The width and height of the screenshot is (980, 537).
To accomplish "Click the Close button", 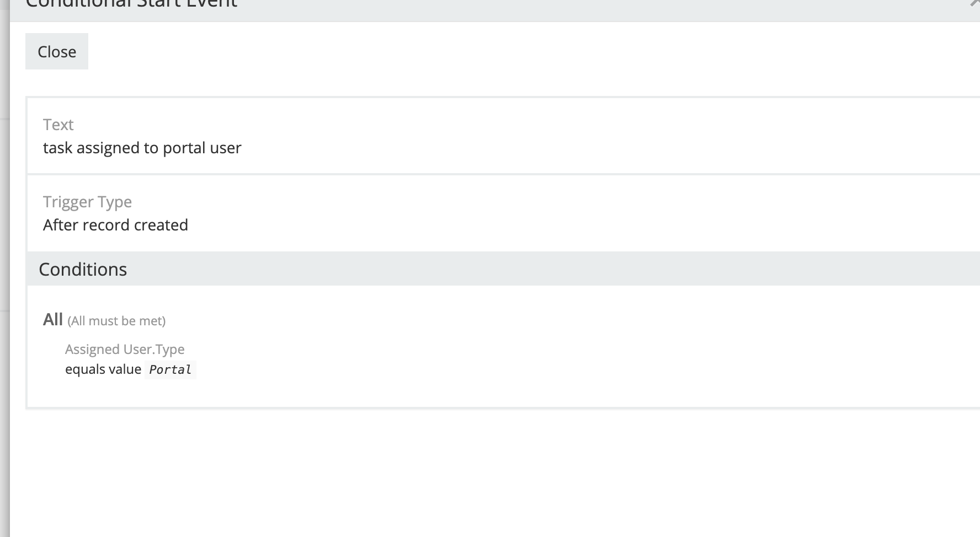I will coord(57,51).
